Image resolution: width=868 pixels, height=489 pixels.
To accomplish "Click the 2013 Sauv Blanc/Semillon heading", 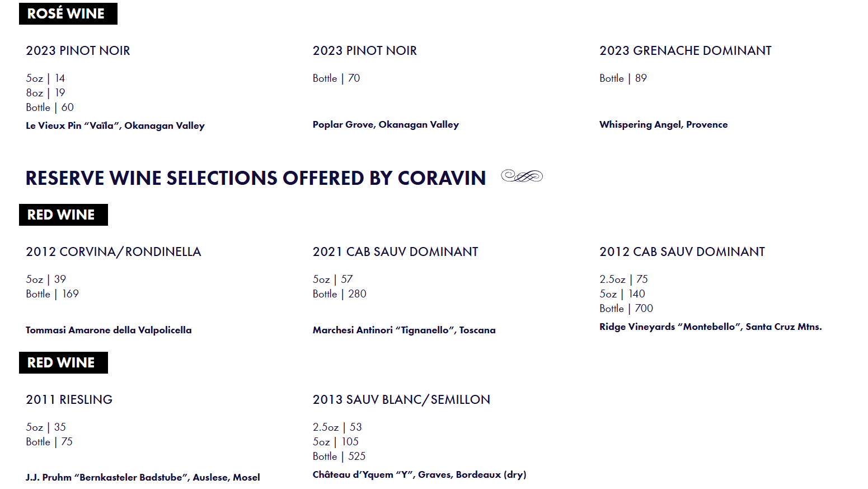I will point(401,400).
